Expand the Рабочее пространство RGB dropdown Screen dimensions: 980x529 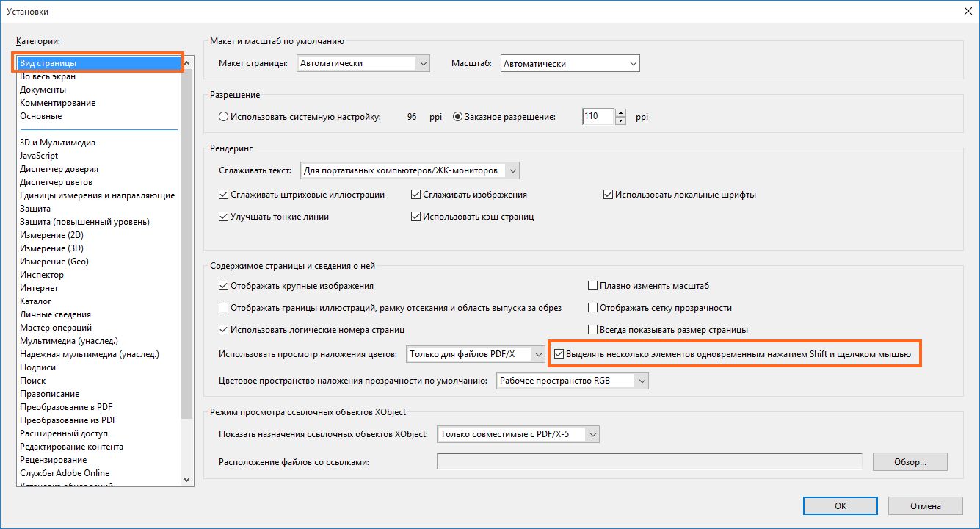click(573, 381)
